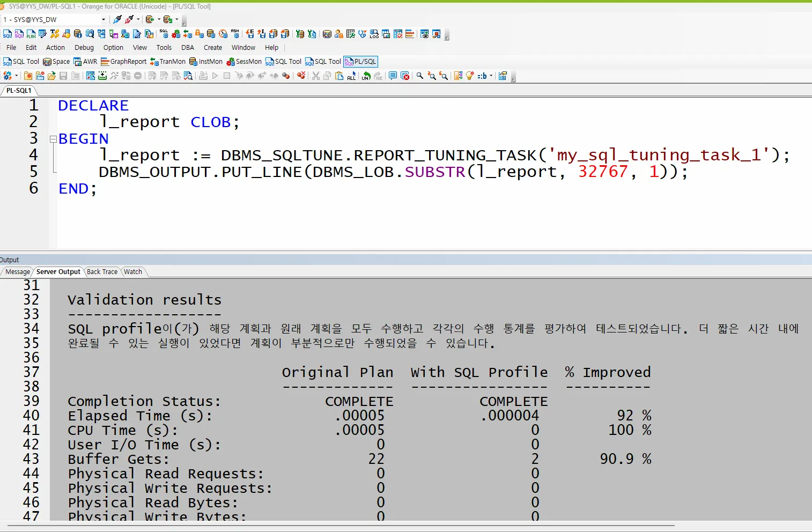Switch to the GraphReport window button
This screenshot has height=532, width=812.
click(124, 62)
